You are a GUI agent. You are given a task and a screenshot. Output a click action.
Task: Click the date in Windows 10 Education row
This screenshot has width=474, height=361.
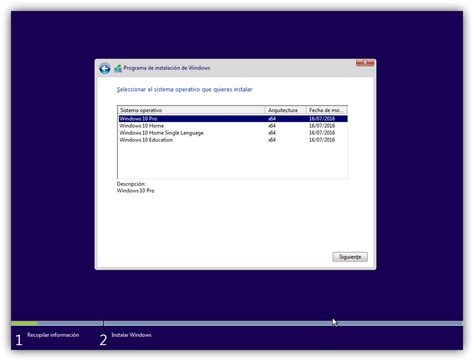point(322,140)
